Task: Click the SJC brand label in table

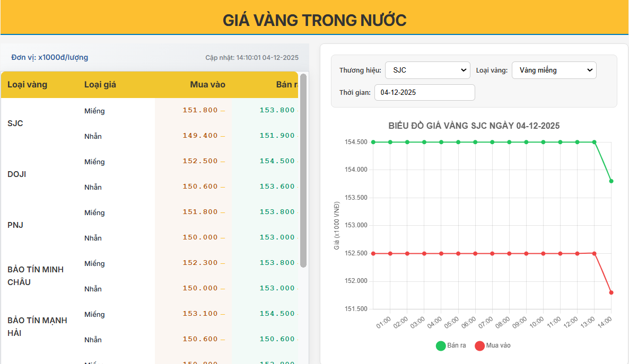Action: point(15,123)
